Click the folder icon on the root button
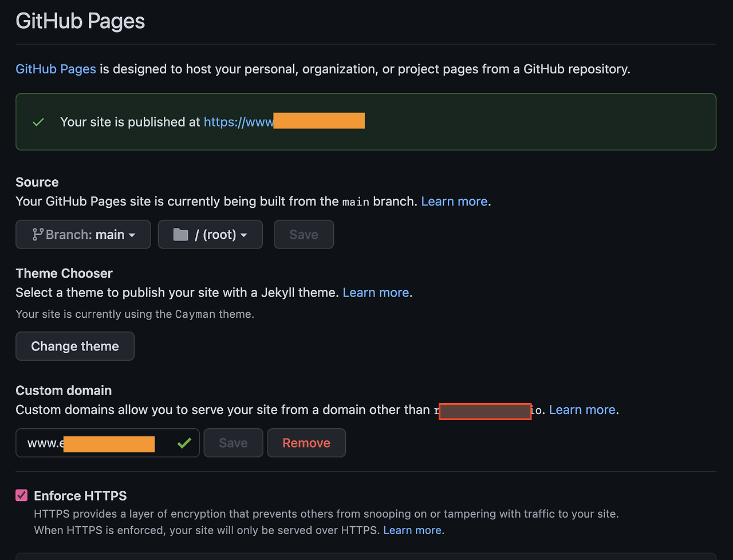This screenshot has height=560, width=733. point(180,234)
